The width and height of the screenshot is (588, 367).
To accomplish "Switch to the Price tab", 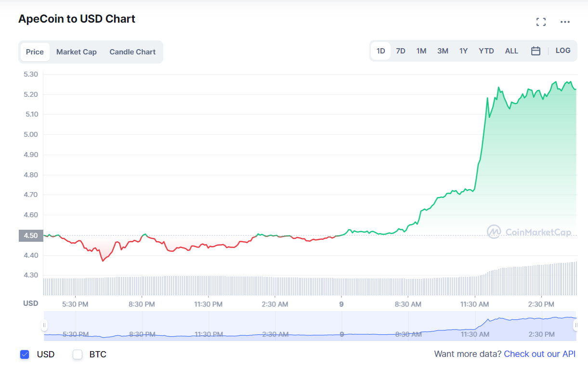I will (x=35, y=52).
